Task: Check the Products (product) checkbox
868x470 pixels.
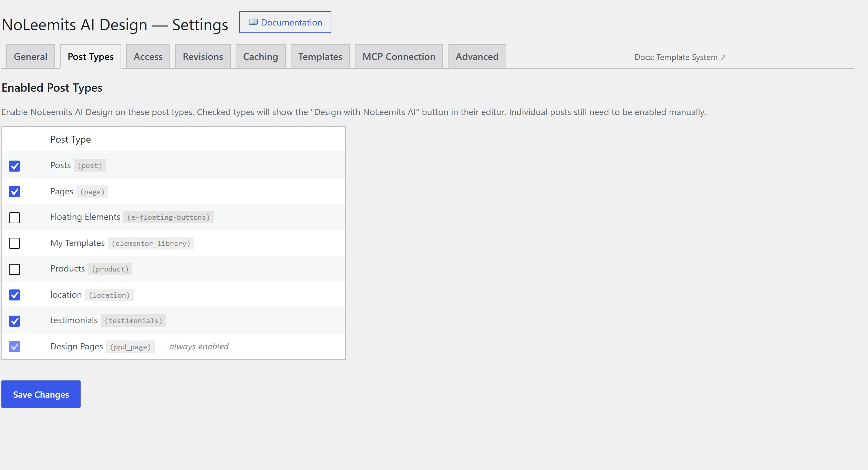Action: point(14,269)
